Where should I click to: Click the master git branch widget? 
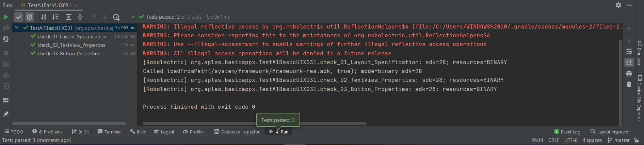(x=619, y=140)
